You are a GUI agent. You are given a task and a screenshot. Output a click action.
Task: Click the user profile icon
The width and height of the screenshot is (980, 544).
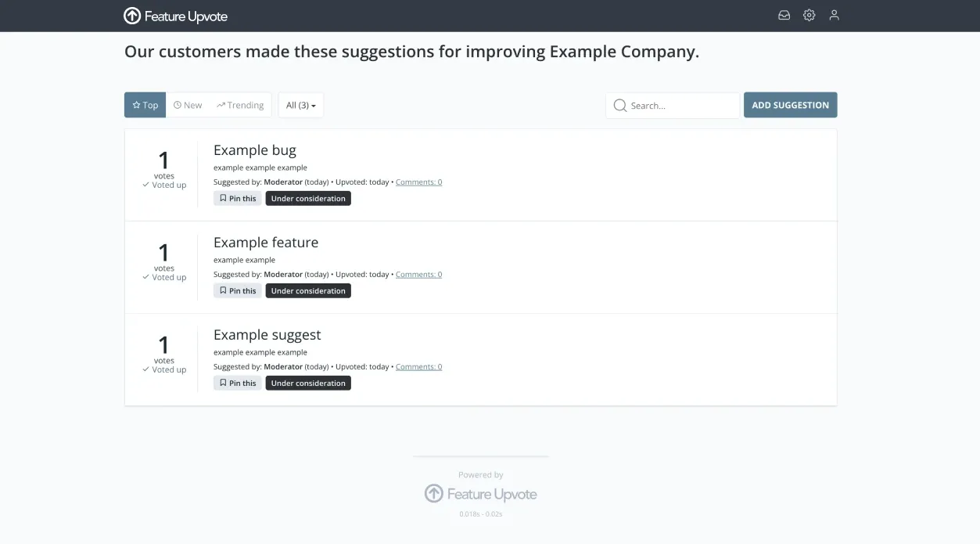pyautogui.click(x=834, y=15)
